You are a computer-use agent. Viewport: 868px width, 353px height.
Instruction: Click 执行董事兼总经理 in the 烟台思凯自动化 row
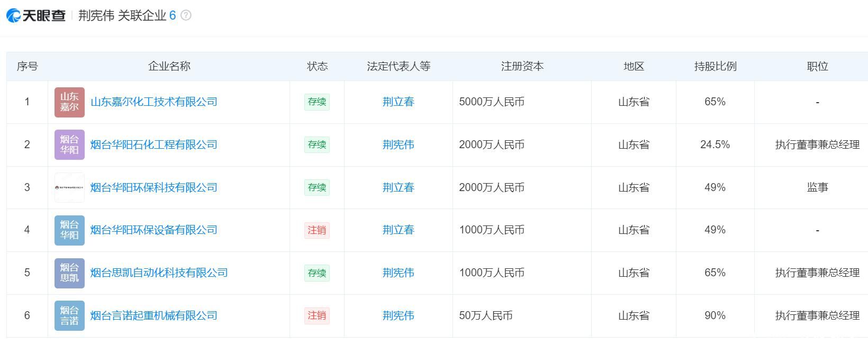(x=817, y=273)
